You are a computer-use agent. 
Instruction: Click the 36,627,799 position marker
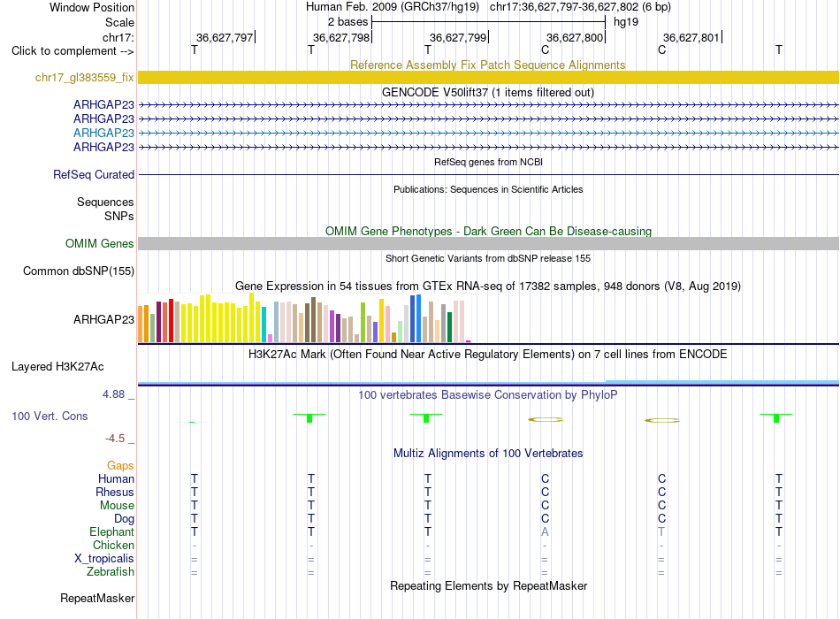459,37
